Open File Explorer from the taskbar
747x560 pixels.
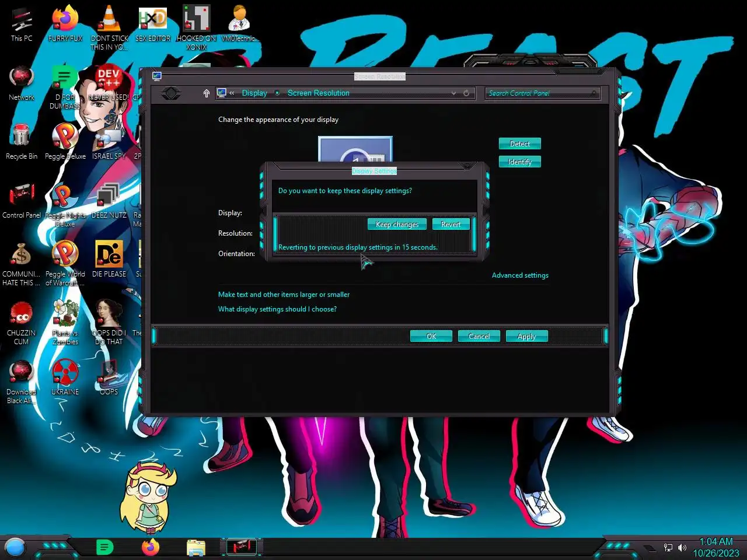[196, 548]
